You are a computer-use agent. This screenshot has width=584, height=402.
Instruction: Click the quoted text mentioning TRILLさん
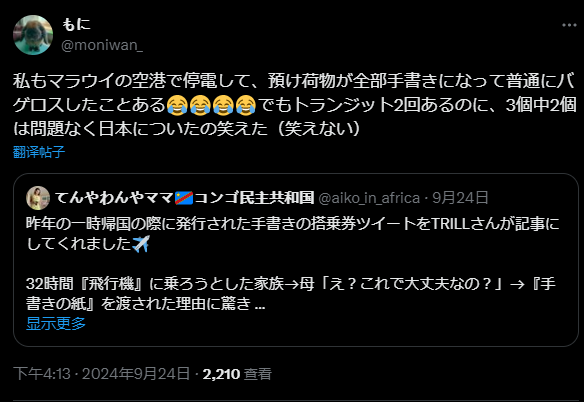(x=292, y=234)
